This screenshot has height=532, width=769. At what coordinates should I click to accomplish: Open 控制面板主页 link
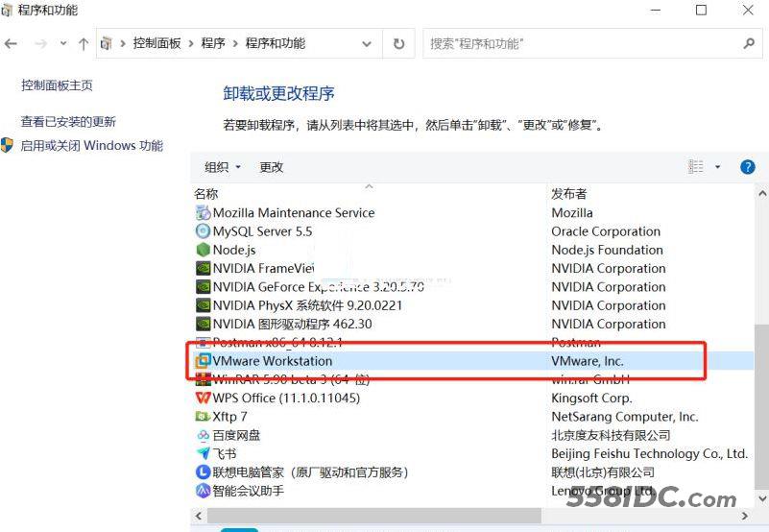[57, 85]
